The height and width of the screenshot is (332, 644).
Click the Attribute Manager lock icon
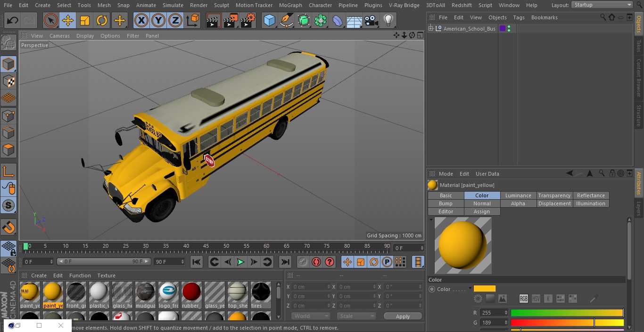coord(612,173)
